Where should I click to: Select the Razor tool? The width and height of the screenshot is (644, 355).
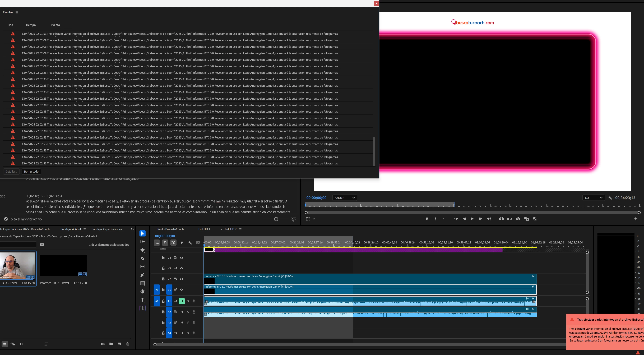pos(142,258)
